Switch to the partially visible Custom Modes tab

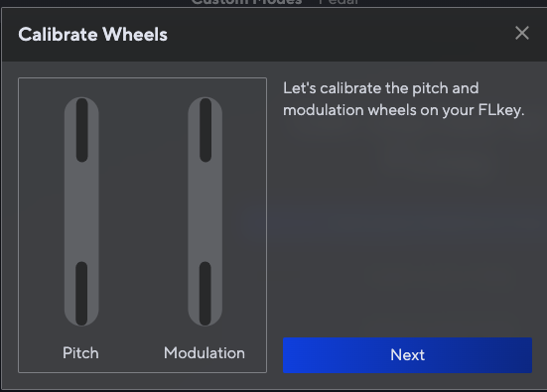tap(246, 2)
